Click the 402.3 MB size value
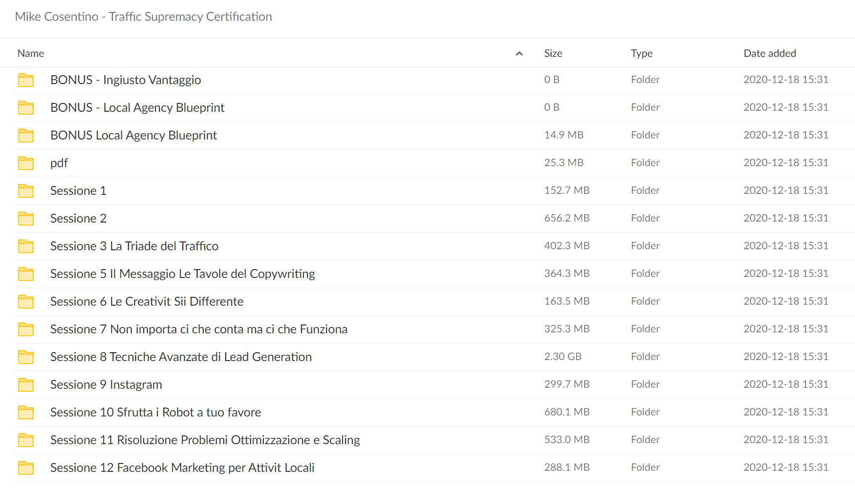Screen dimensions: 855x504 [567, 246]
